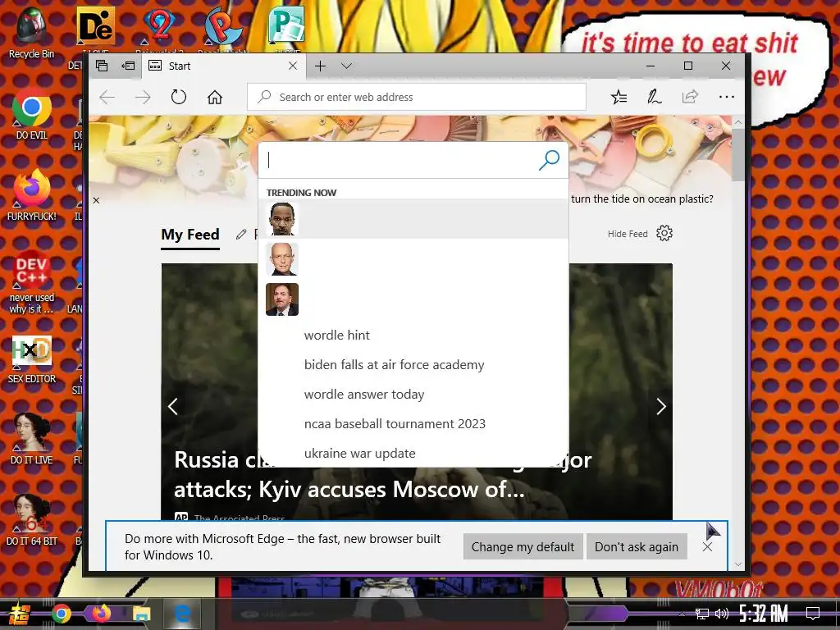Click the Edge icon on the taskbar
840x630 pixels.
coord(181,614)
